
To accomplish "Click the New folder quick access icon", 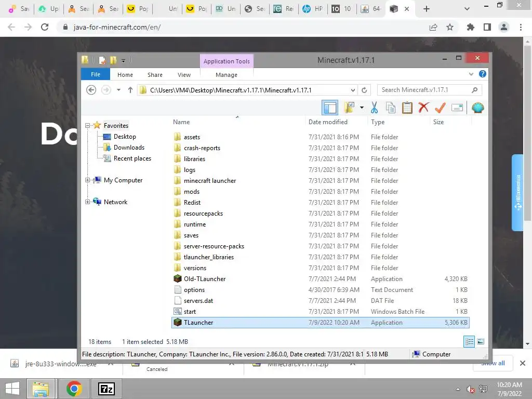I will 113,60.
